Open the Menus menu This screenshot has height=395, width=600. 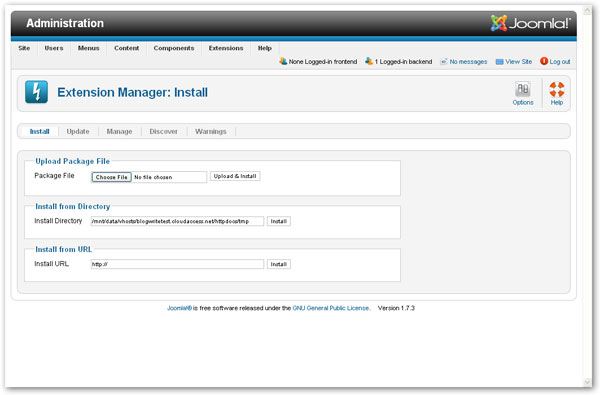(x=88, y=48)
